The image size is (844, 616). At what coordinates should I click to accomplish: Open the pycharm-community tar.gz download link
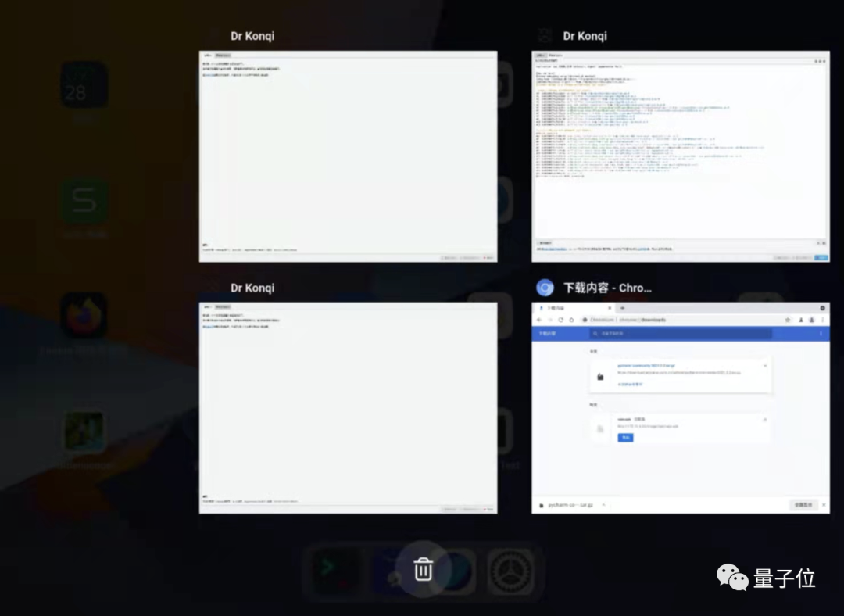point(646,366)
